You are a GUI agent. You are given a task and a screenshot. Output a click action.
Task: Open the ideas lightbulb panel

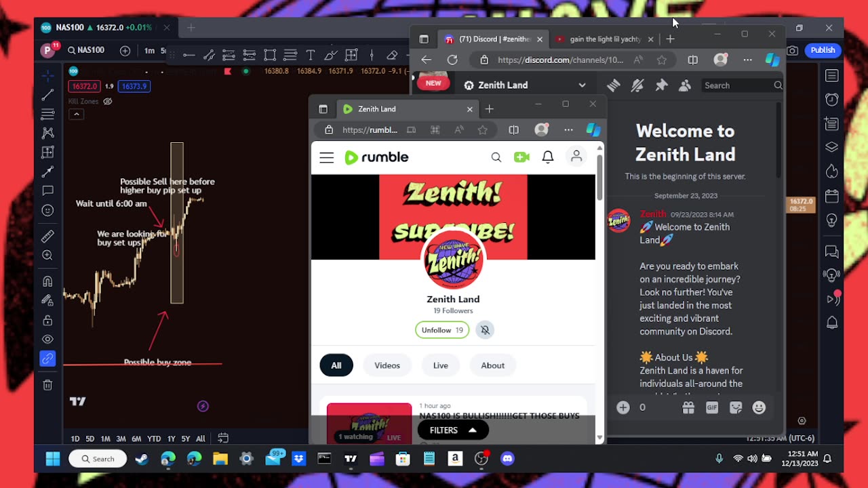point(832,221)
